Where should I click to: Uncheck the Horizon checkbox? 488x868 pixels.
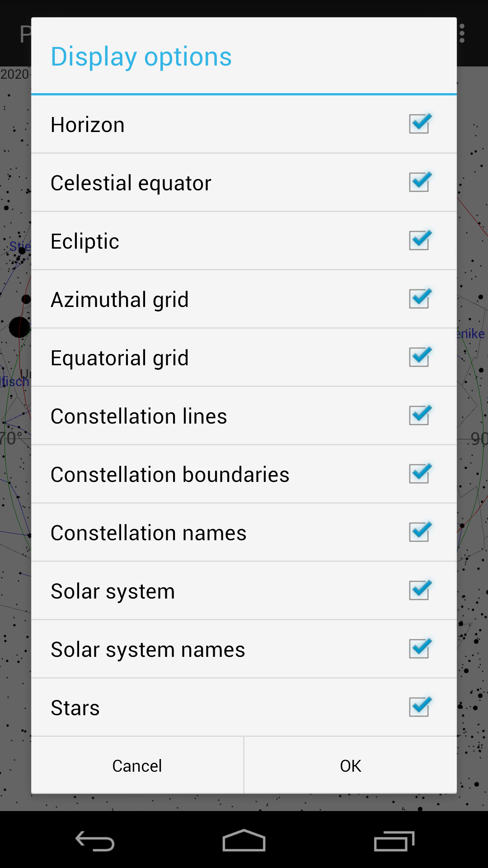coord(420,124)
